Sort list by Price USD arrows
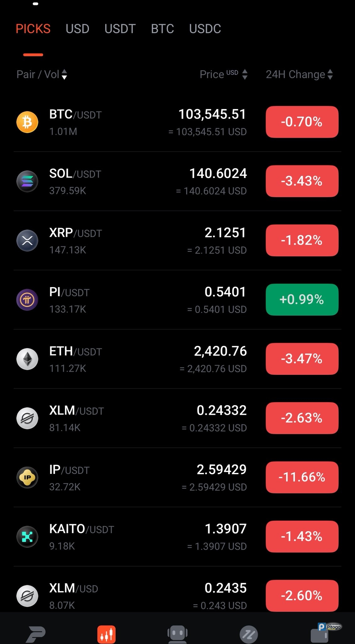The image size is (355, 644). (245, 75)
